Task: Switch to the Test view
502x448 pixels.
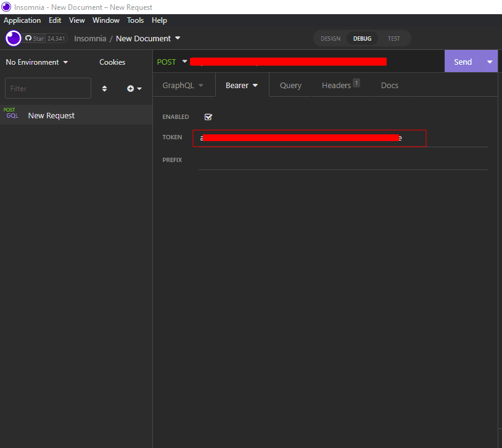Action: (x=393, y=39)
